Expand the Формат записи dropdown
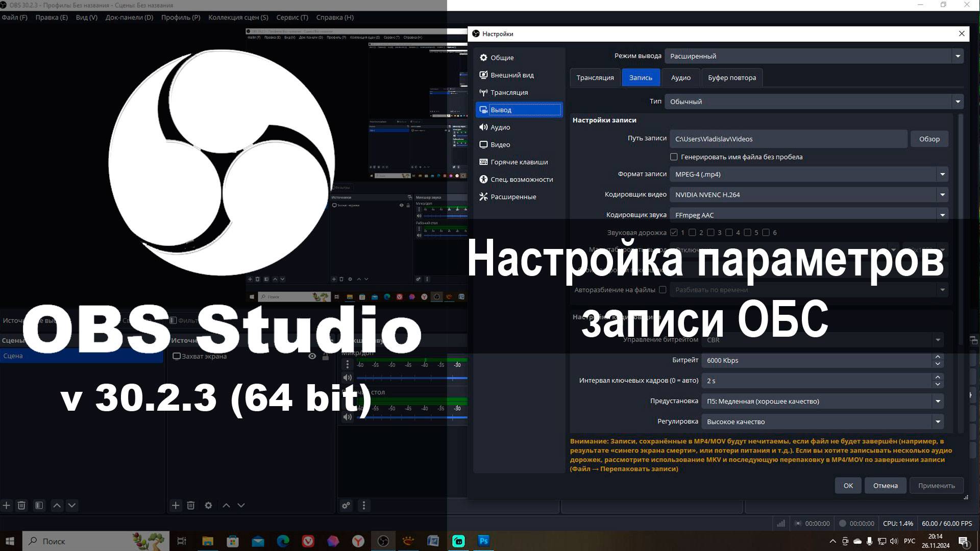 (942, 174)
